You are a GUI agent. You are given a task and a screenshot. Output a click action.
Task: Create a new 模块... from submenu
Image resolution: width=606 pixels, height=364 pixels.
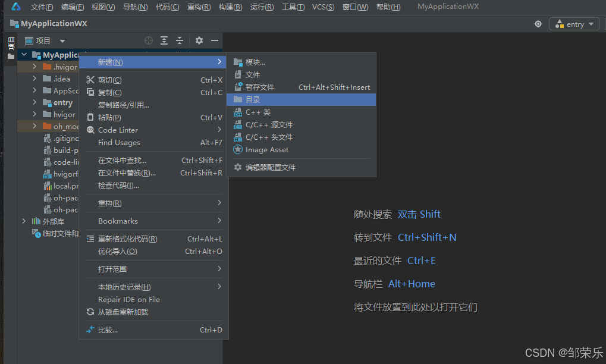coord(301,62)
